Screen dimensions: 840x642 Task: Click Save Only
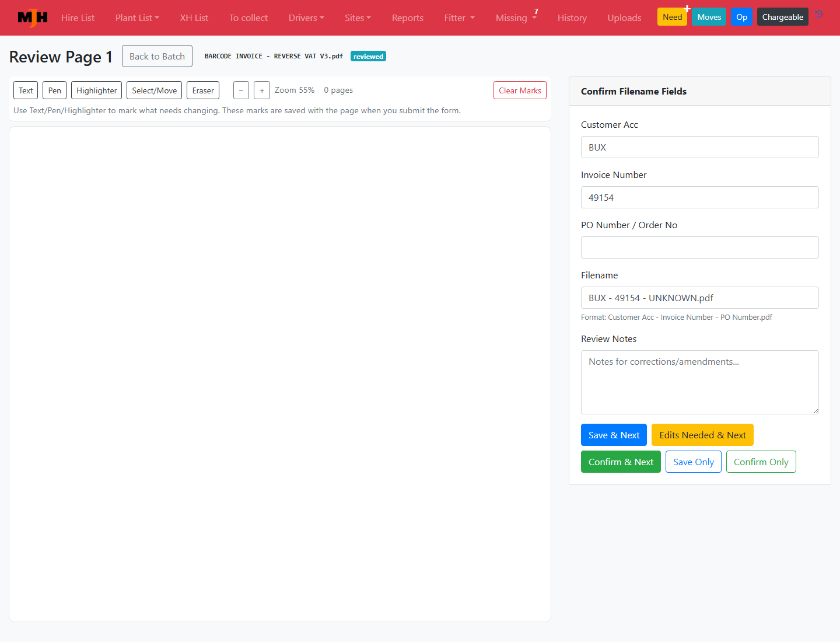pyautogui.click(x=694, y=462)
